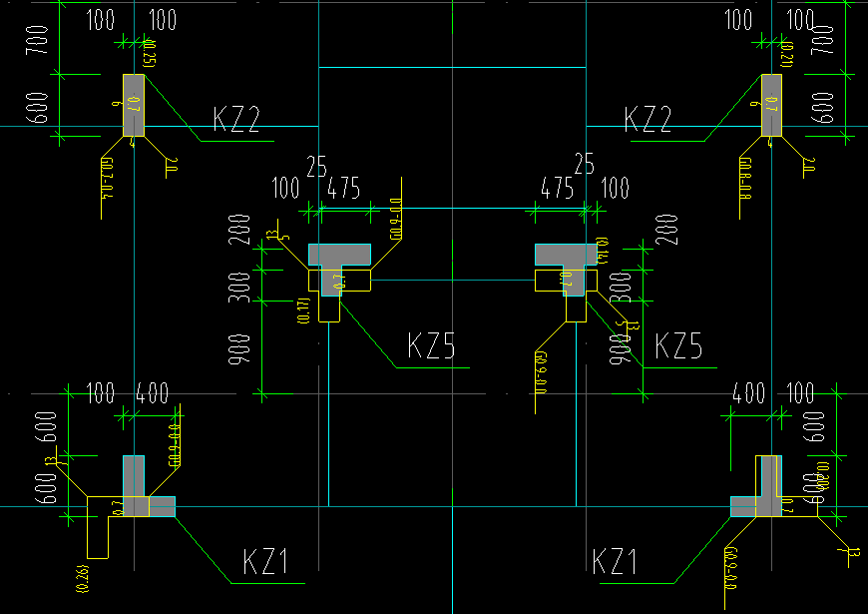Select 475 dimension above (0.14) column
868x614 pixels.
point(557,188)
